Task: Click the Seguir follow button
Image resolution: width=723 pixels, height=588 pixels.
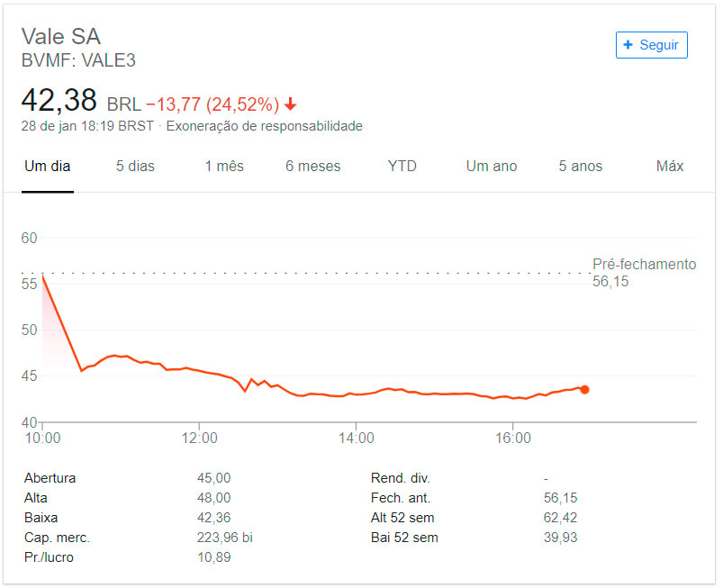Action: tap(651, 45)
